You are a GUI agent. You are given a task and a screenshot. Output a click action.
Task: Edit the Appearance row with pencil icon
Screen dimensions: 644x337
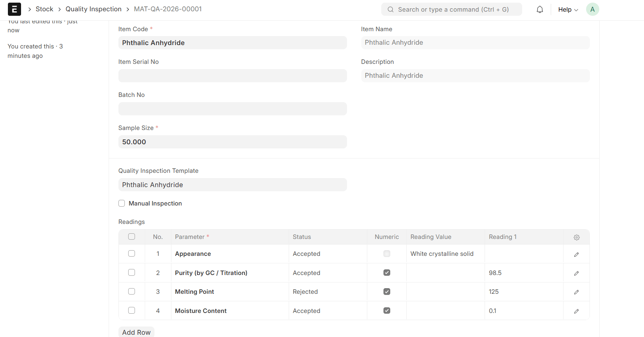click(x=576, y=254)
